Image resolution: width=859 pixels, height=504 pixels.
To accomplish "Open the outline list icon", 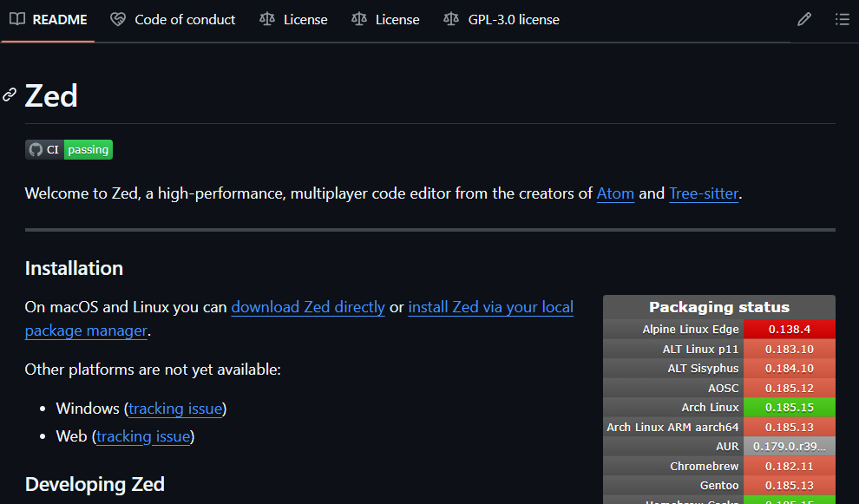I will coord(842,20).
